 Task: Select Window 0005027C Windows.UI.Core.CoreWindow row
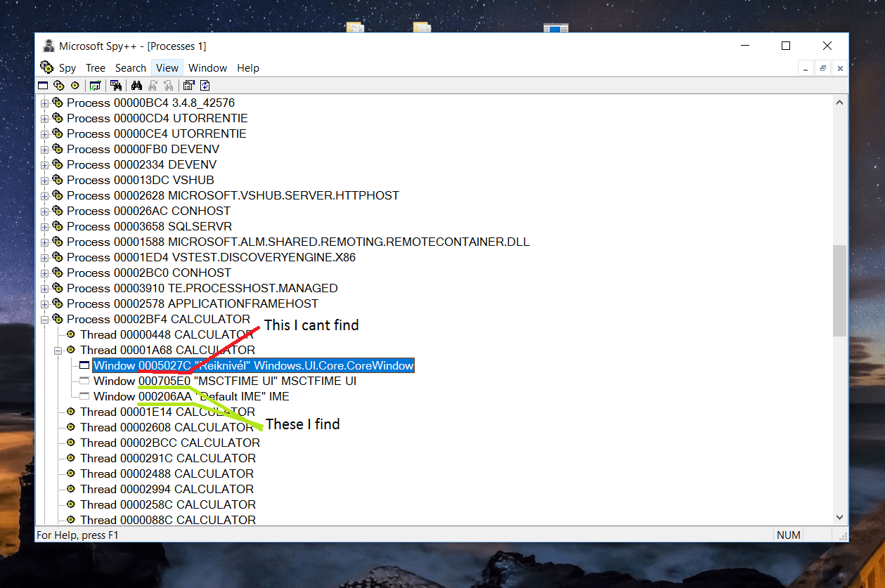click(254, 365)
